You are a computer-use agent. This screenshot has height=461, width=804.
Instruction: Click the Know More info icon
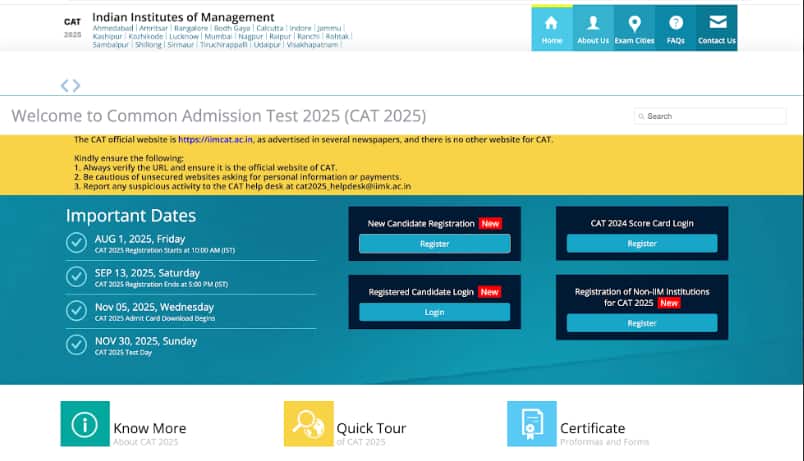[x=85, y=424]
